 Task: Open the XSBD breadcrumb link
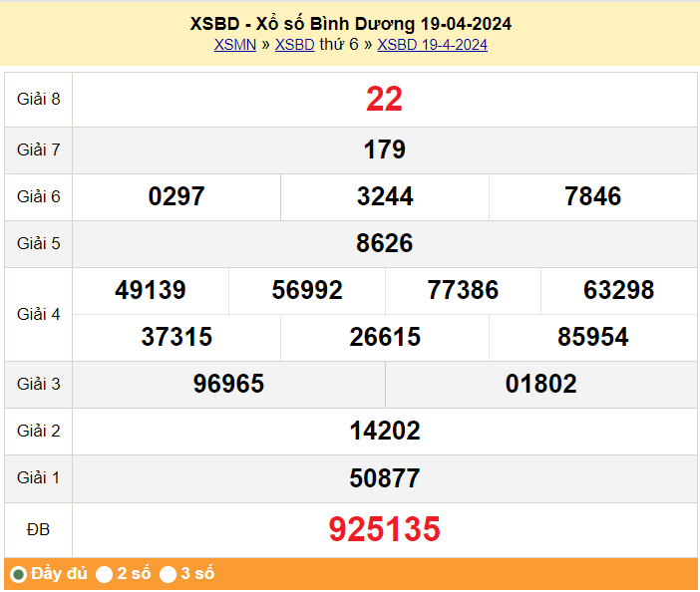click(x=294, y=45)
